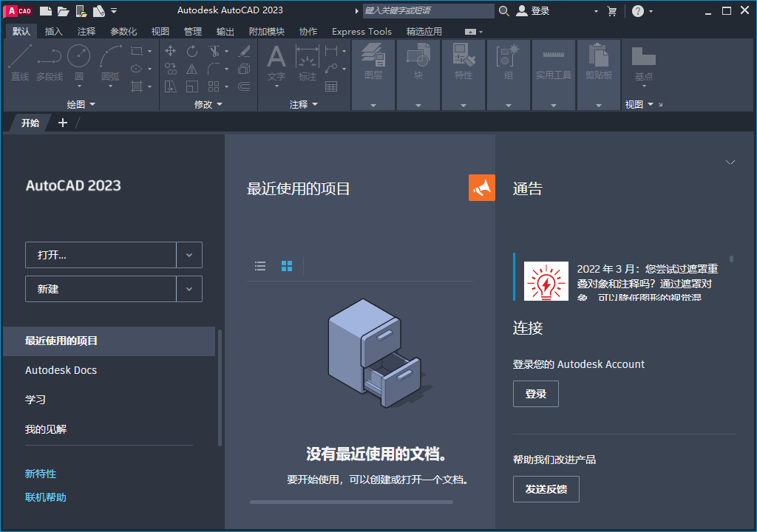Image resolution: width=757 pixels, height=532 pixels.
Task: Click the Dimension (标注) tool
Action: tap(307, 63)
